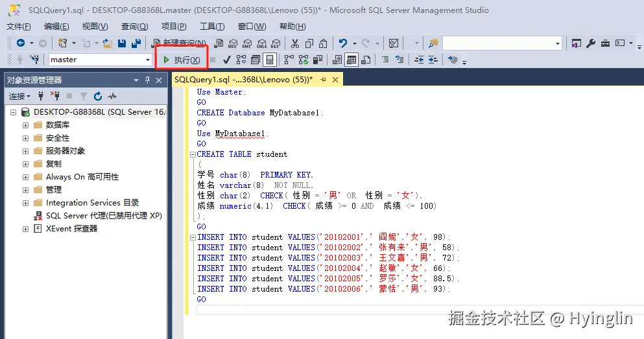Viewport: 644px width, 339px height.
Task: Open Properties with the wrench icon
Action: [591, 43]
